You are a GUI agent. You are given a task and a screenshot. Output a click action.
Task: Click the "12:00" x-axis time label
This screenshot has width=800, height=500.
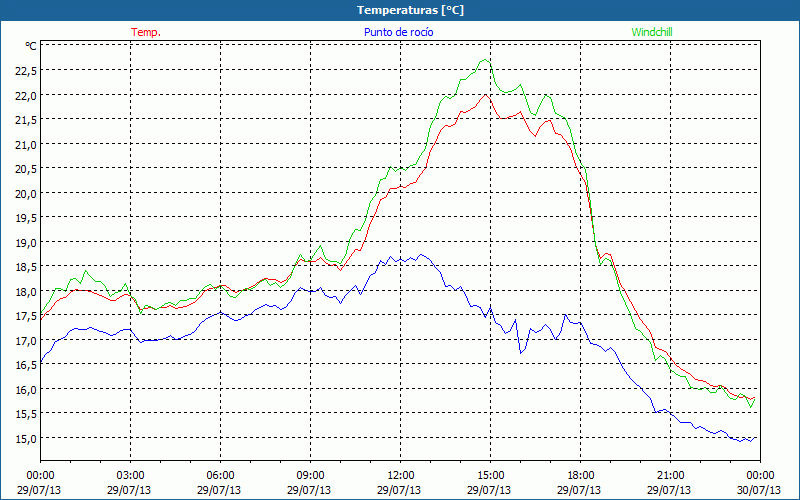pyautogui.click(x=401, y=476)
